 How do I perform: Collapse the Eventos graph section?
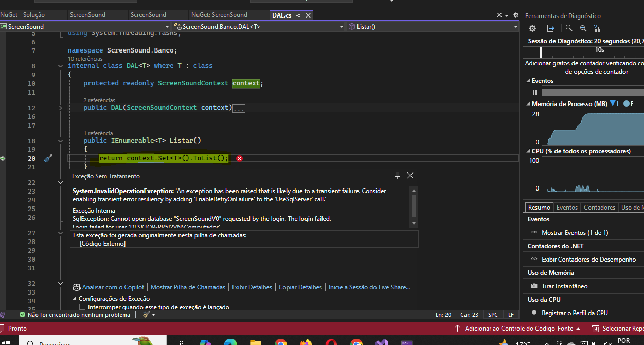tap(528, 81)
